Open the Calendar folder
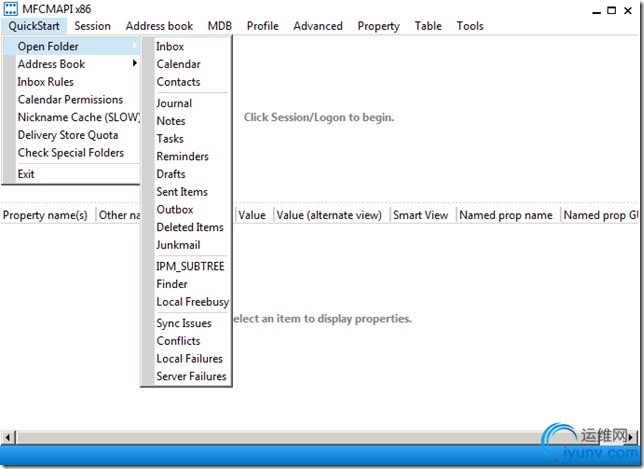 [x=186, y=64]
